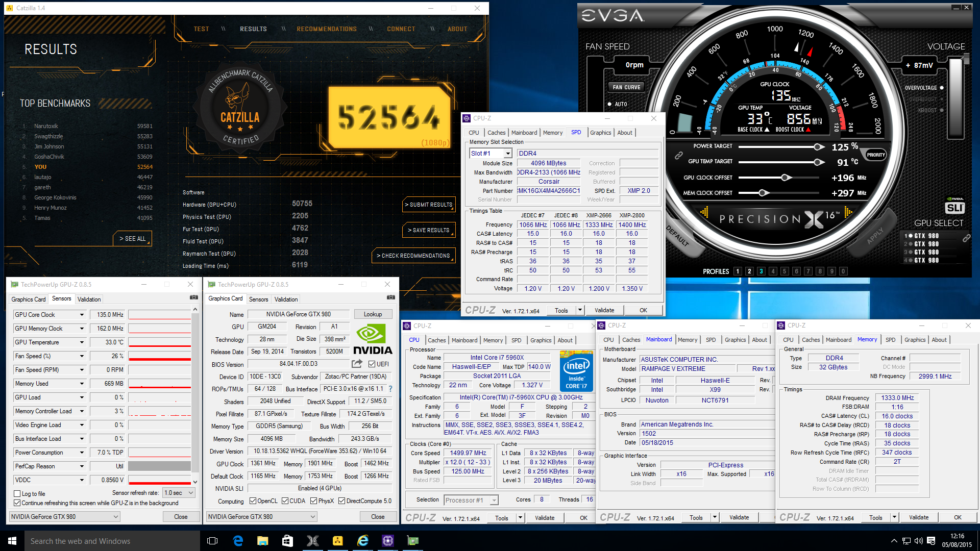The width and height of the screenshot is (980, 551).
Task: Open Task View on the taskbar
Action: tap(212, 541)
